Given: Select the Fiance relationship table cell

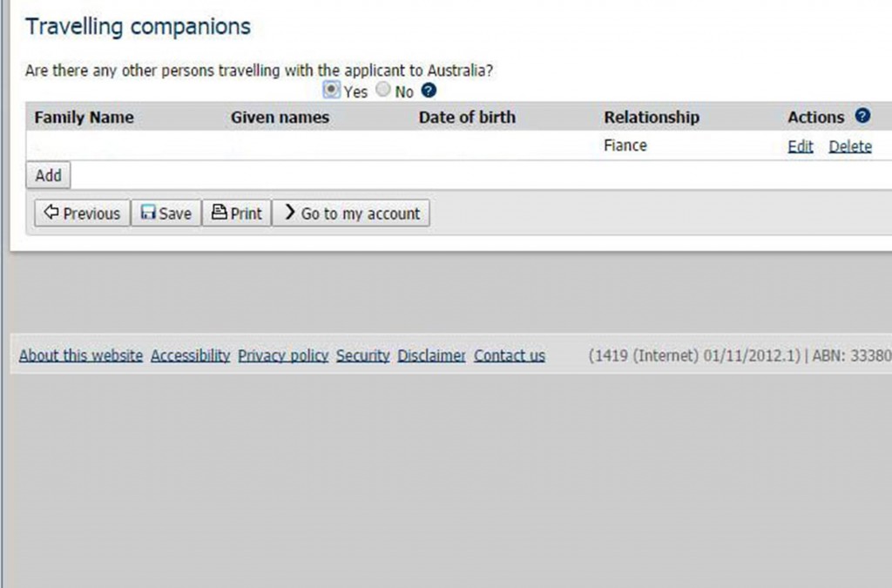Looking at the screenshot, I should coord(625,145).
